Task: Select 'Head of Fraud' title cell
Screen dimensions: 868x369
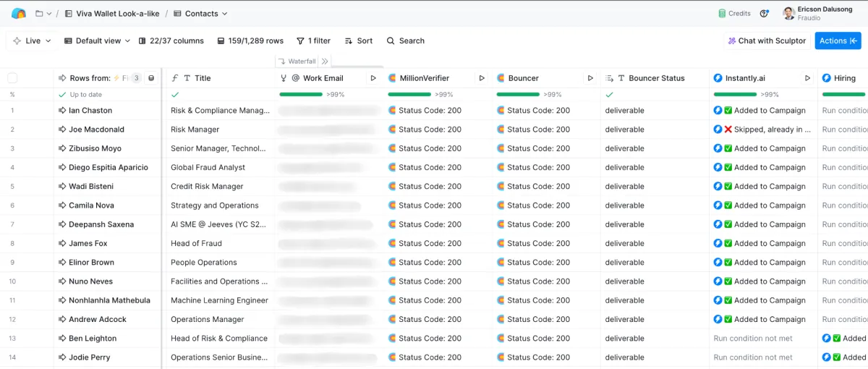Action: click(220, 244)
